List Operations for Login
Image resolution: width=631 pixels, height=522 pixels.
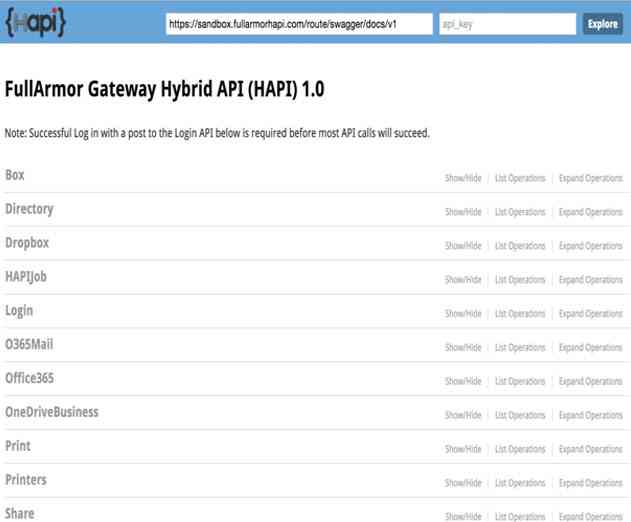click(x=520, y=313)
